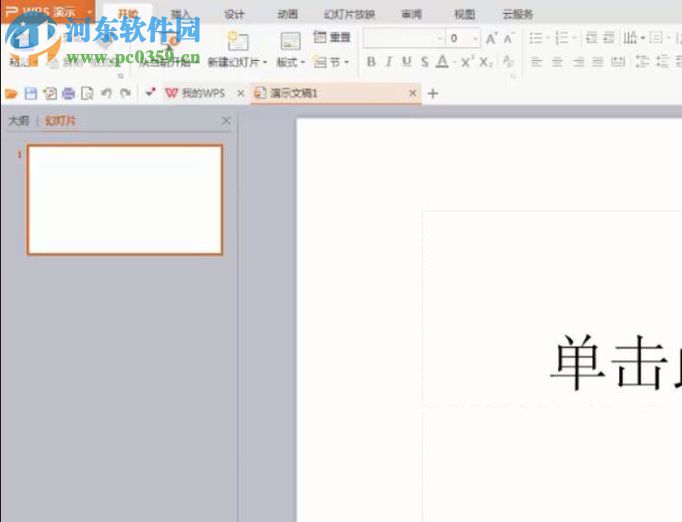This screenshot has width=682, height=522.
Task: Open the Review (审阅) ribbon tab
Action: tap(411, 14)
